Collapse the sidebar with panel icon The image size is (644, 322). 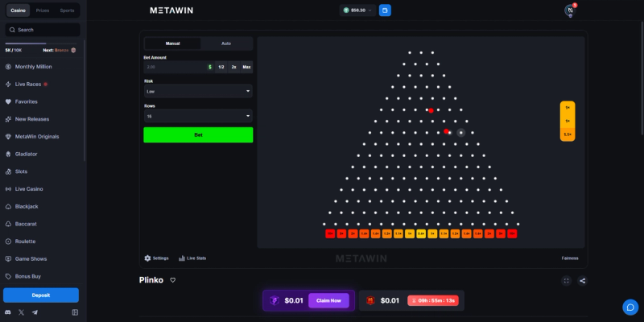[x=75, y=312]
